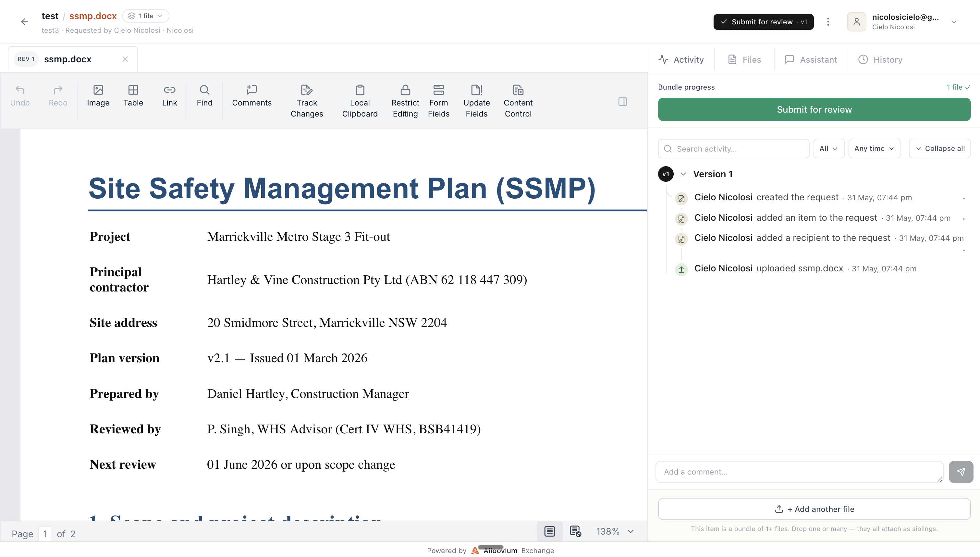The height and width of the screenshot is (557, 980).
Task: Switch to the History tab
Action: click(x=880, y=60)
